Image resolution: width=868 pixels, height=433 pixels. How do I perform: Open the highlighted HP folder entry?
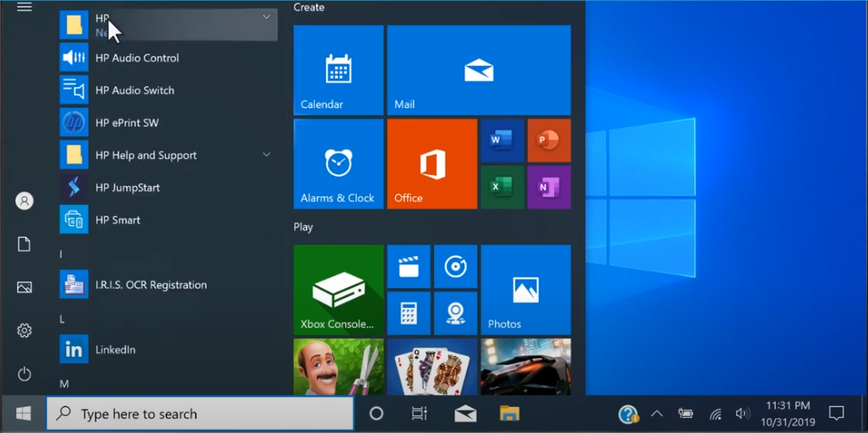[x=168, y=25]
